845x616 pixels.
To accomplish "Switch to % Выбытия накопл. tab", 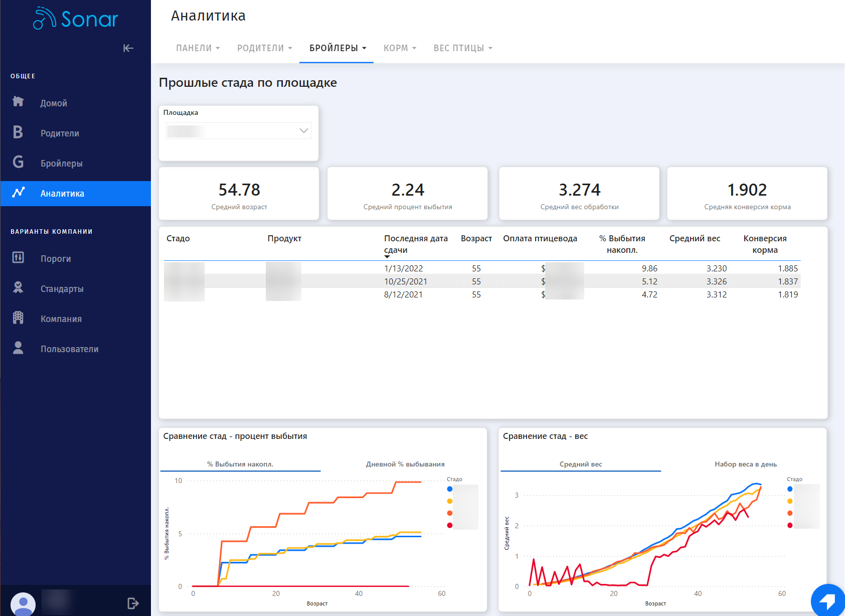I will coord(240,465).
